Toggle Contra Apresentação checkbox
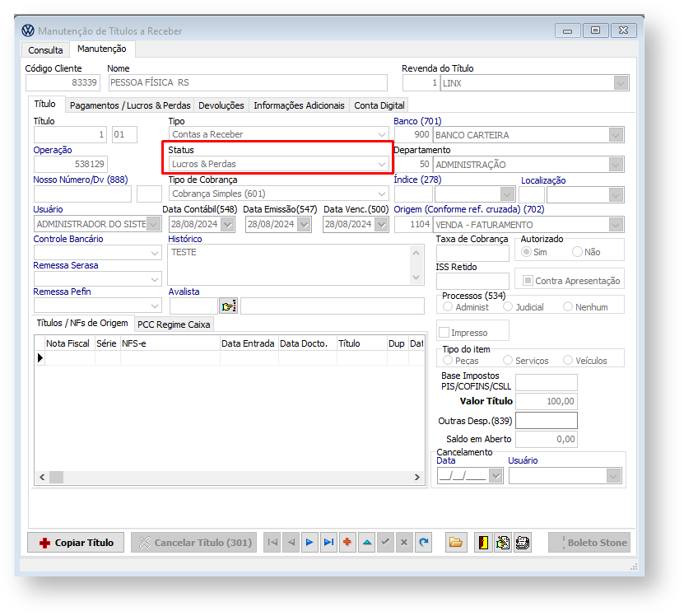Image resolution: width=684 pixels, height=616 pixels. (x=528, y=281)
